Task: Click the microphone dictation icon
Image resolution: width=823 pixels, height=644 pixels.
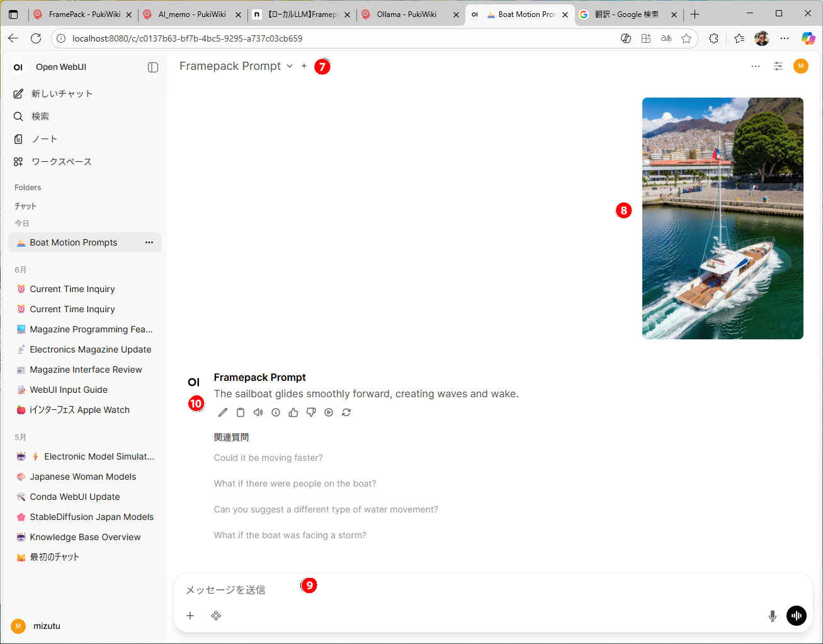Action: (x=772, y=616)
